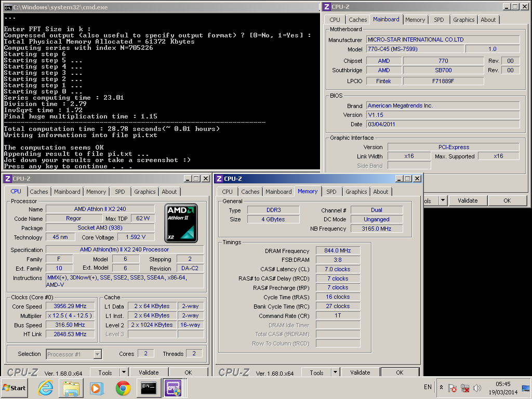
Task: Select SPD tab in CPU window
Action: click(x=120, y=192)
